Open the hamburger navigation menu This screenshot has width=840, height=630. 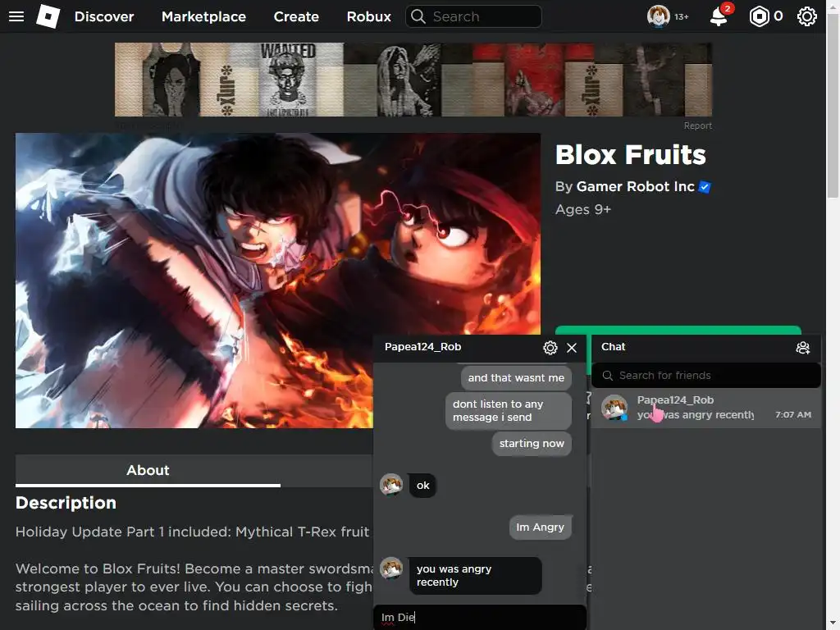coord(16,16)
